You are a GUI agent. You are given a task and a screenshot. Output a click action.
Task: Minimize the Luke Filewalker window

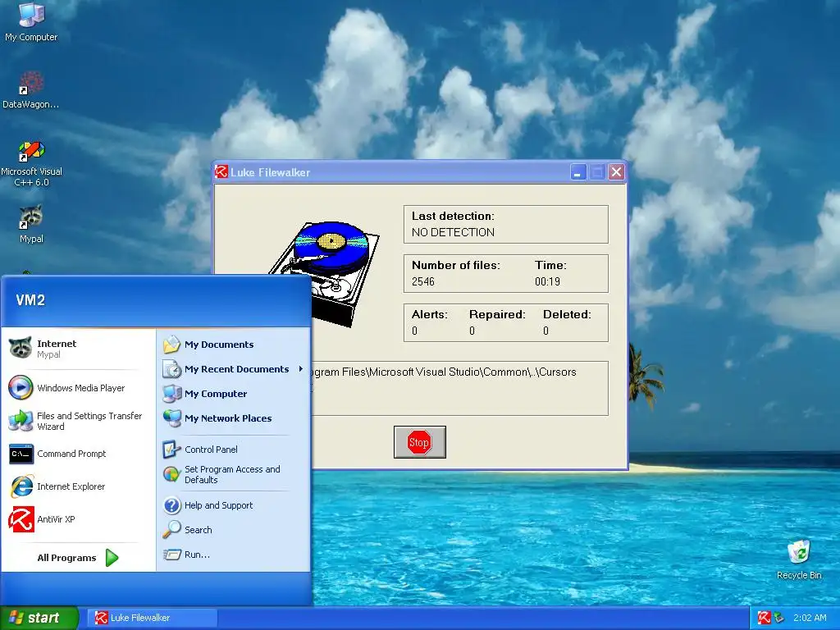(x=578, y=172)
